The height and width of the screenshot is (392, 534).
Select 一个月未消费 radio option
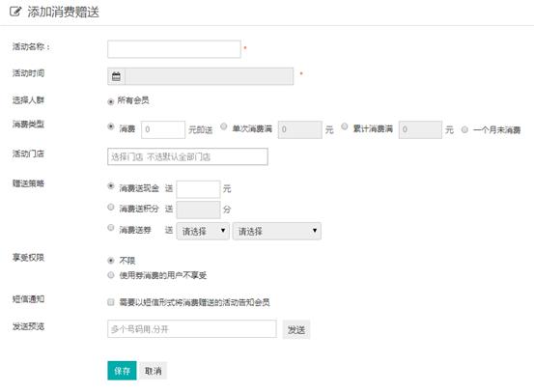coord(464,129)
